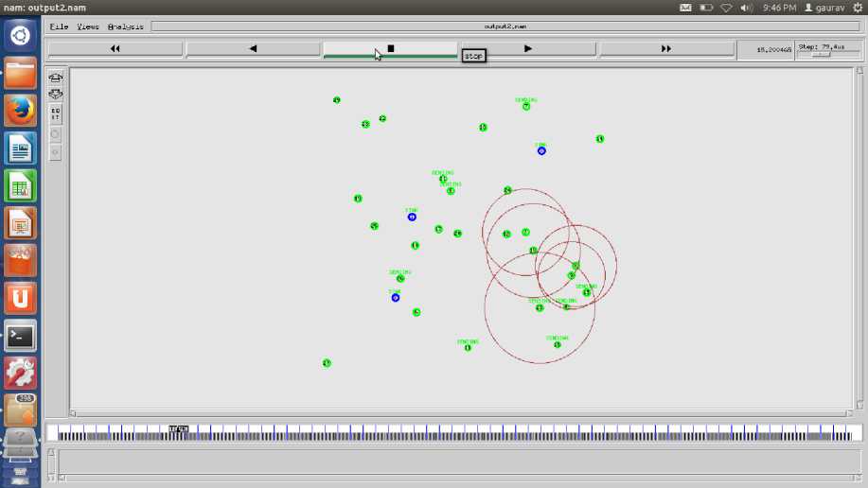Open the Views menu
The width and height of the screenshot is (868, 488).
pos(87,26)
